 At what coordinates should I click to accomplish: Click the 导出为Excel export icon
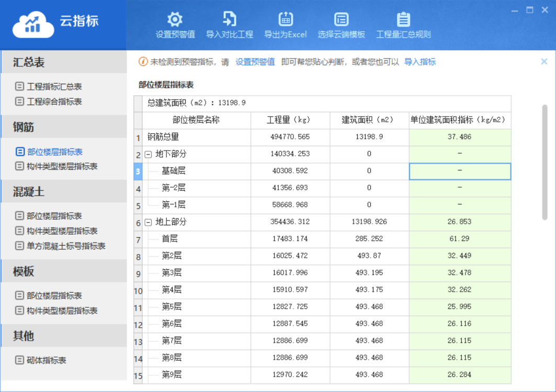[x=286, y=19]
